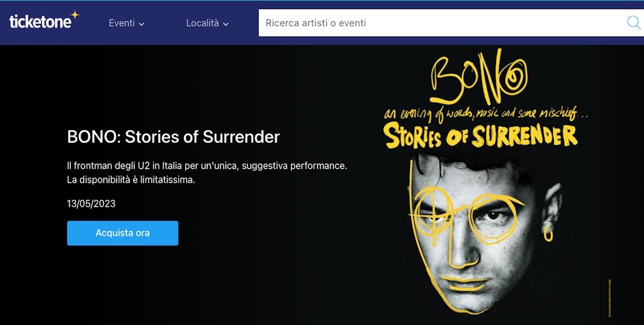Open the 'BONO: Stories of Surrender' headline
Image resolution: width=644 pixels, height=325 pixels.
point(173,137)
